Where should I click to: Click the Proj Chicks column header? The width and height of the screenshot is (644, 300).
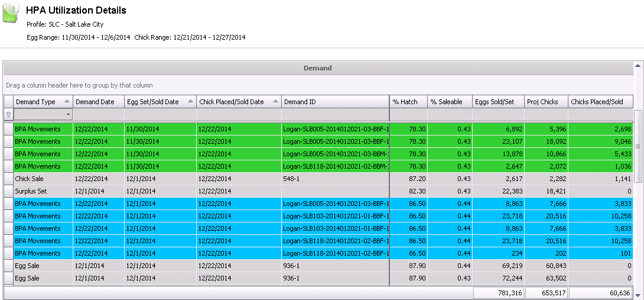pyautogui.click(x=546, y=102)
